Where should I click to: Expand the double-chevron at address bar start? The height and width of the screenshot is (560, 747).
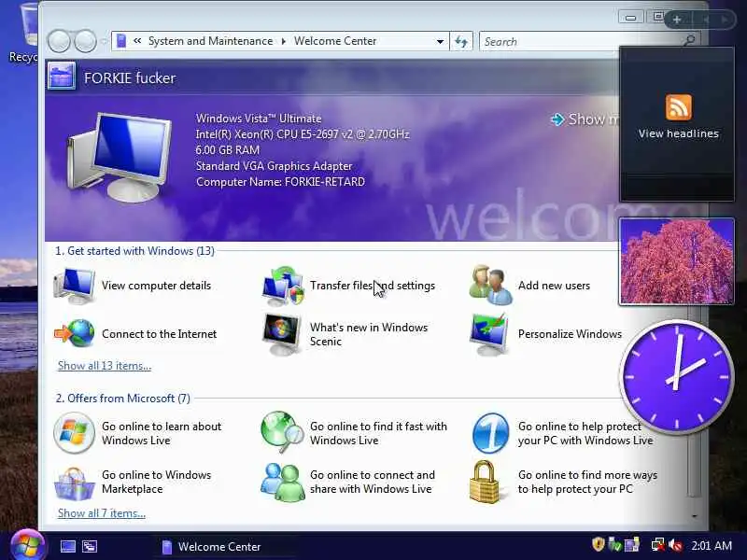137,41
